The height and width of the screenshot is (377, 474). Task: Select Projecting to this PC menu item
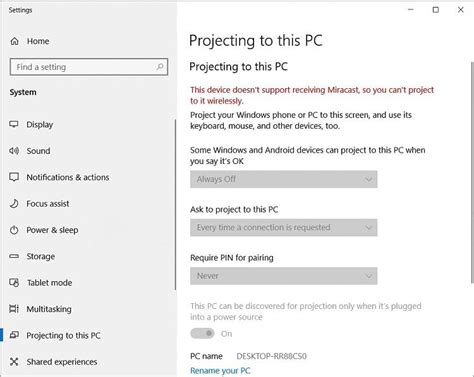coord(63,335)
